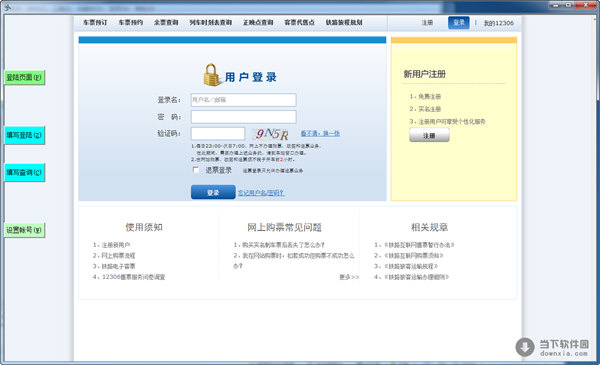Click the 忘记用户名/密码 link
The width and height of the screenshot is (600, 365).
[261, 193]
